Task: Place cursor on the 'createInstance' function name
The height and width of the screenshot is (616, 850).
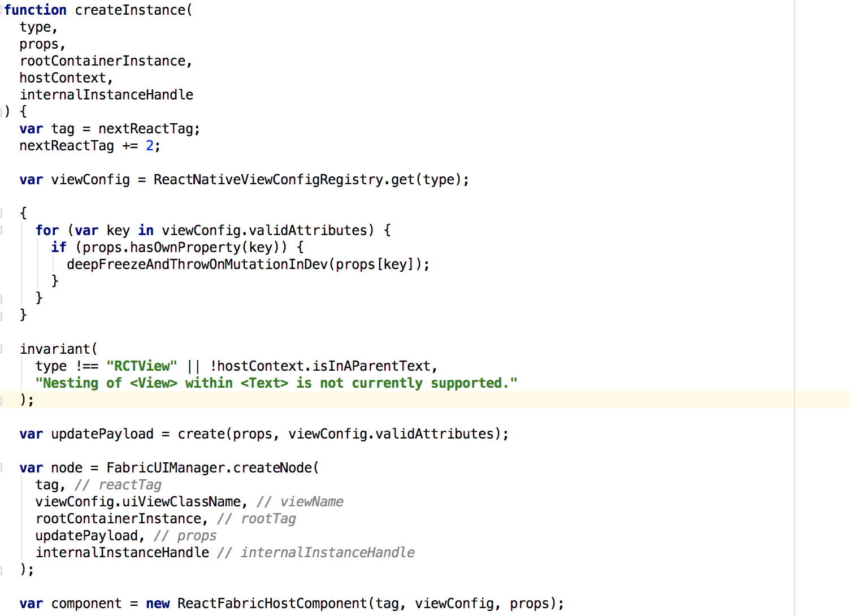Action: pyautogui.click(x=130, y=10)
